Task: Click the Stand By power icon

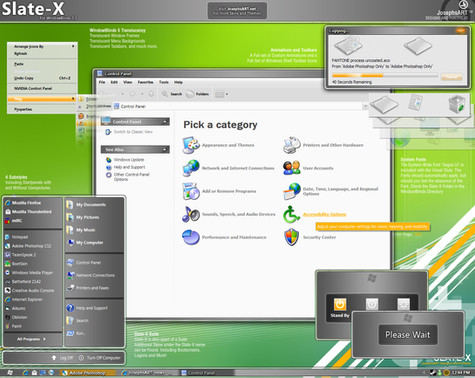Action: click(340, 304)
